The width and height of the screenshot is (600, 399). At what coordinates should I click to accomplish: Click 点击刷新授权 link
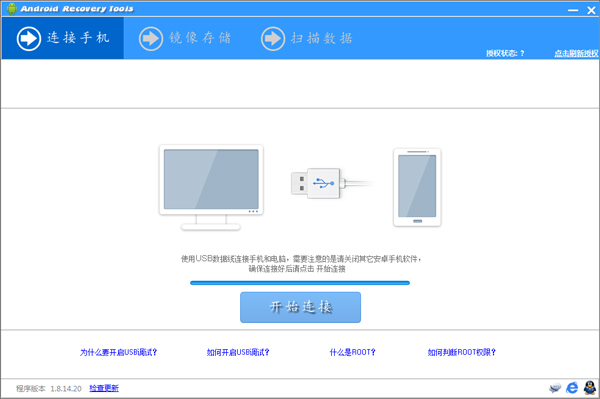[x=576, y=54]
